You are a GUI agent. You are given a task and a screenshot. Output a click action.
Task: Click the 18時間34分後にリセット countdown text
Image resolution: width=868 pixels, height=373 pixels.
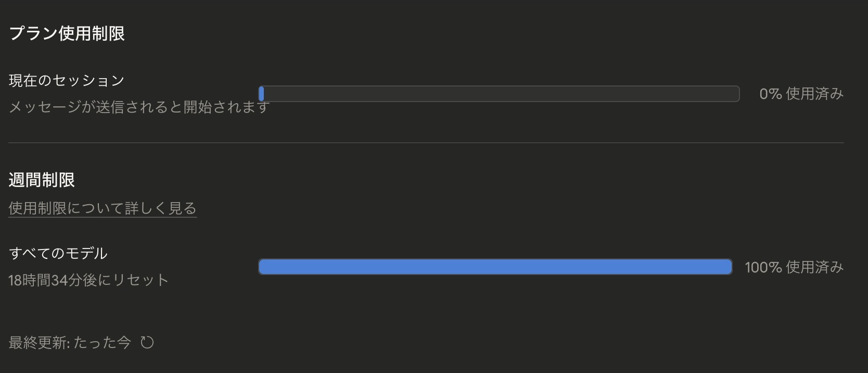point(88,280)
